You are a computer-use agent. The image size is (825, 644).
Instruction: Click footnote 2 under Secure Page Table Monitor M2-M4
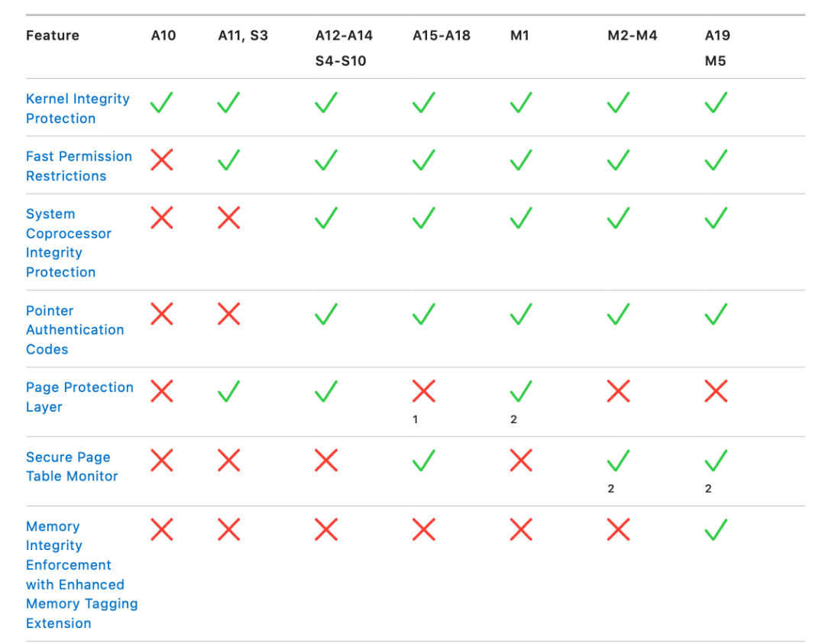coord(611,489)
